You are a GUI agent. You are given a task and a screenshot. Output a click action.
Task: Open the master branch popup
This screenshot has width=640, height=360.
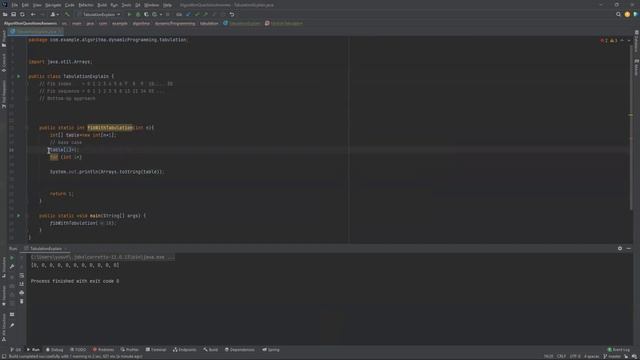[x=612, y=356]
